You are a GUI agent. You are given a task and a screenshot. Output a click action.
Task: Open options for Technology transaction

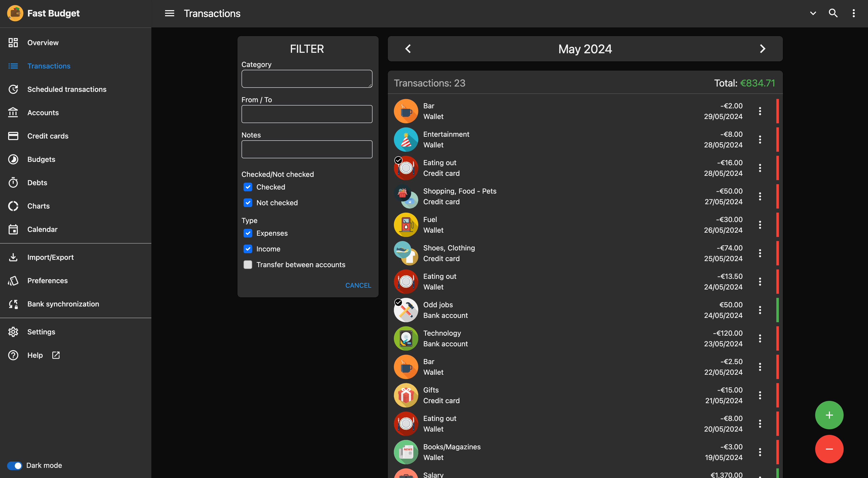760,338
